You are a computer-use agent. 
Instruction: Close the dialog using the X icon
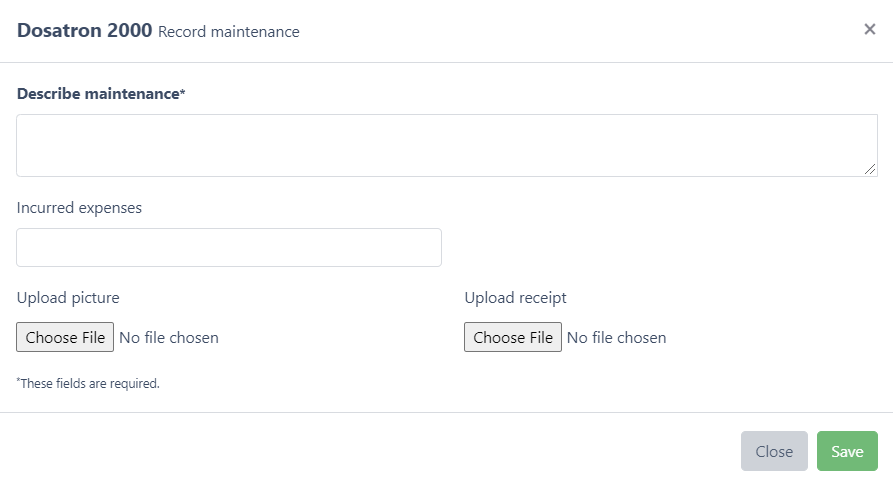[x=869, y=29]
